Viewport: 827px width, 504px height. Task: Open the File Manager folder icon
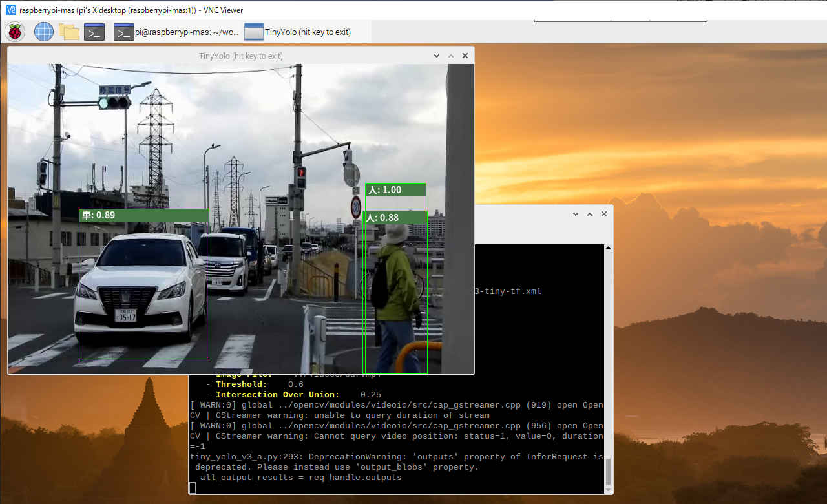69,32
